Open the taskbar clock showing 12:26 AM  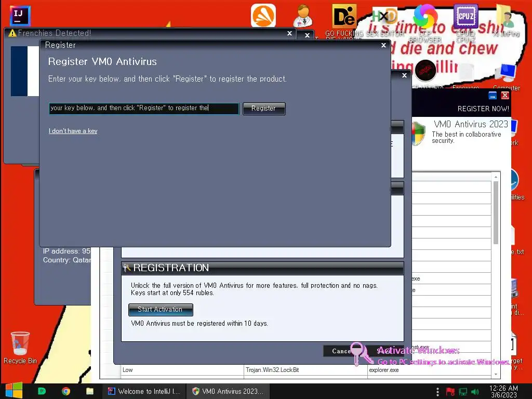[503, 392]
